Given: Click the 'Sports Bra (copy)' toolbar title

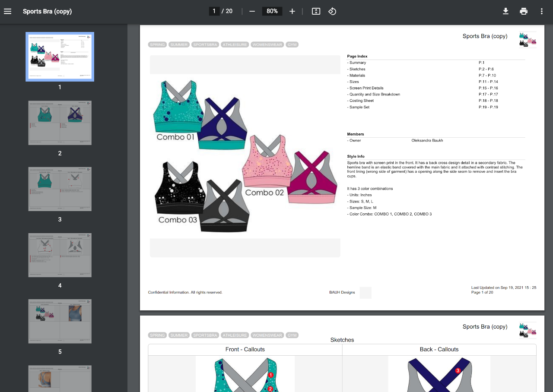Looking at the screenshot, I should [48, 11].
